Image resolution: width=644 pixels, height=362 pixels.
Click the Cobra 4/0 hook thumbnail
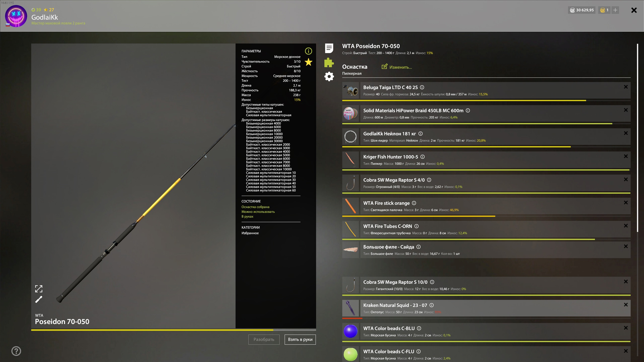click(351, 183)
